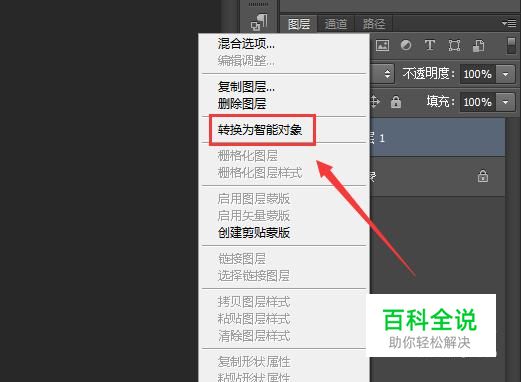521x382 pixels.
Task: Choose 删除图层 from the menu
Action: tap(242, 104)
